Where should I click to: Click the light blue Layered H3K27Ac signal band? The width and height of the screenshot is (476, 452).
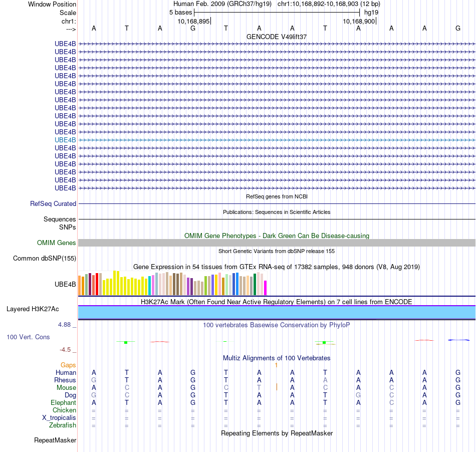(x=277, y=312)
